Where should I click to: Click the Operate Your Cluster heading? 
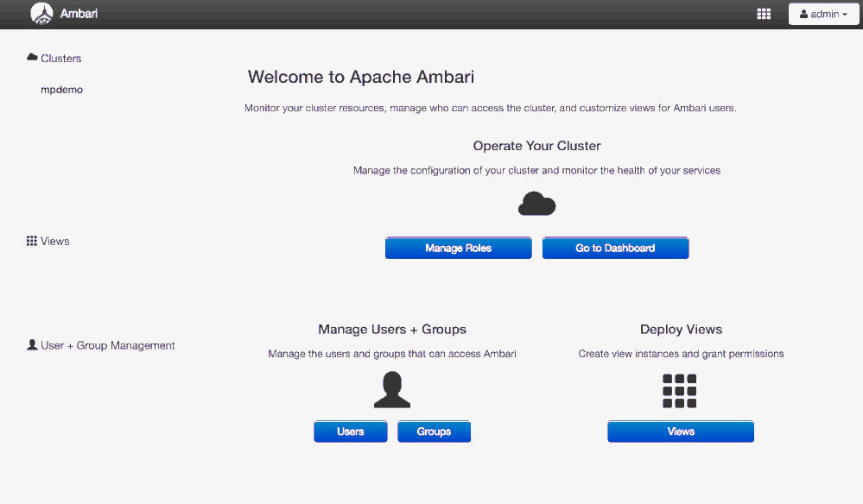536,146
